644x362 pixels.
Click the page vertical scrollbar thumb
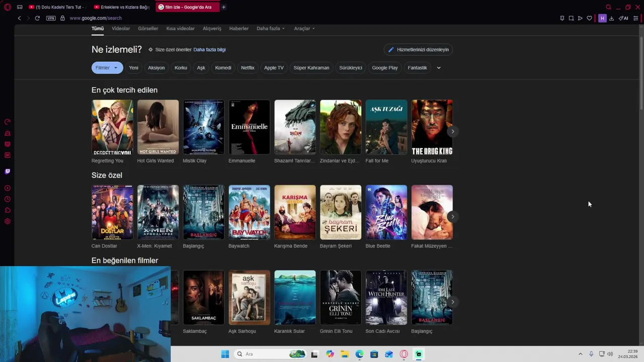641,74
